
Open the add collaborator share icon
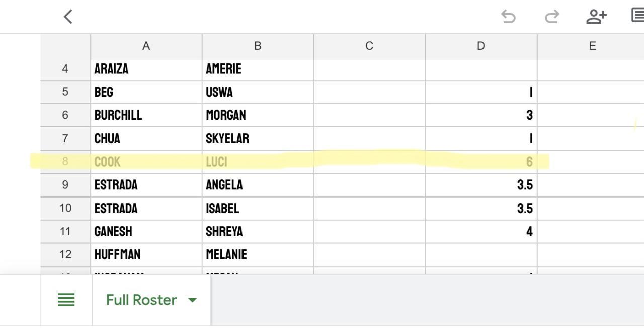[x=596, y=17]
